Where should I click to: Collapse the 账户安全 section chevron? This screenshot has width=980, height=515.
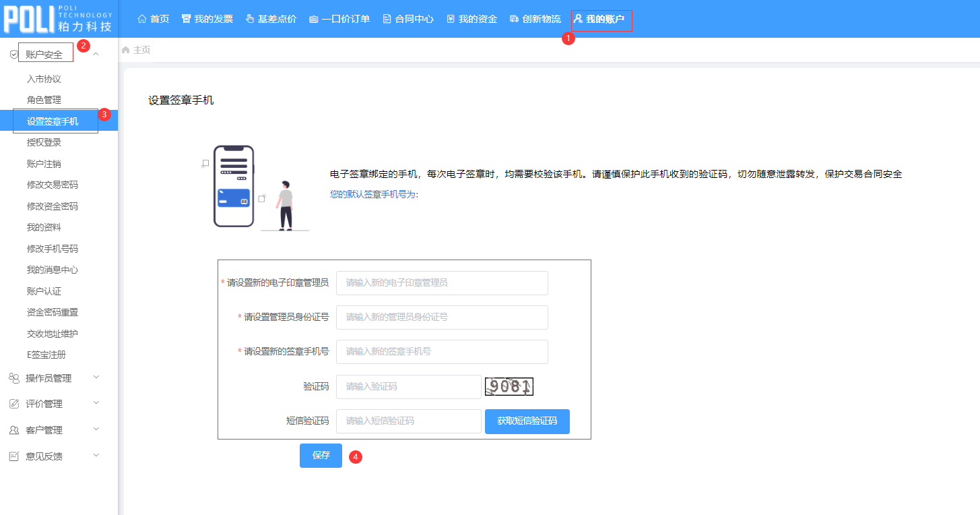click(x=96, y=54)
